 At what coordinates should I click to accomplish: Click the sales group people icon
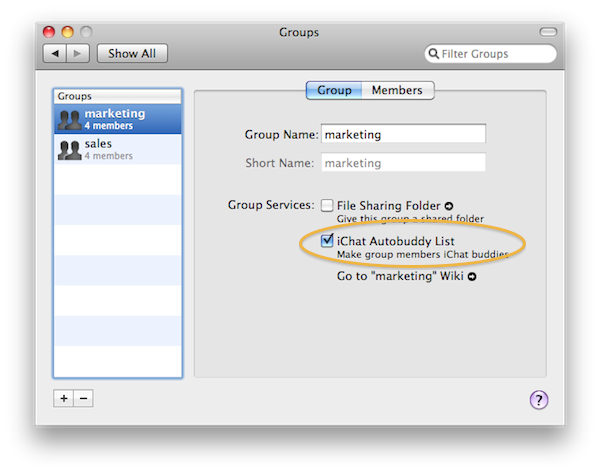[69, 150]
